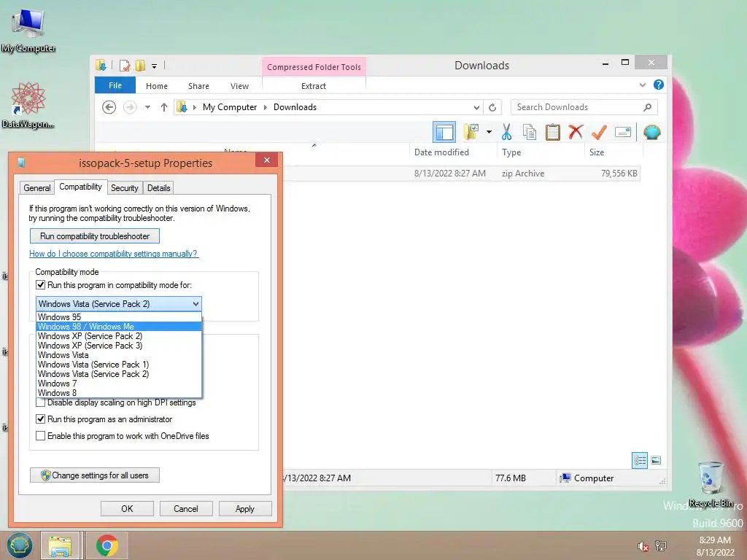This screenshot has height=560, width=747.
Task: Click quick access New Folder icon
Action: (141, 65)
